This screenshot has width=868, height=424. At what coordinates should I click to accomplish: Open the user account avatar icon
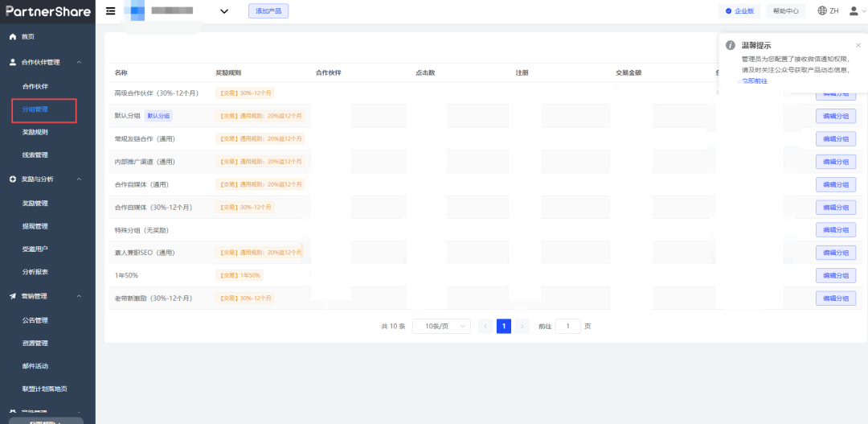coord(853,10)
